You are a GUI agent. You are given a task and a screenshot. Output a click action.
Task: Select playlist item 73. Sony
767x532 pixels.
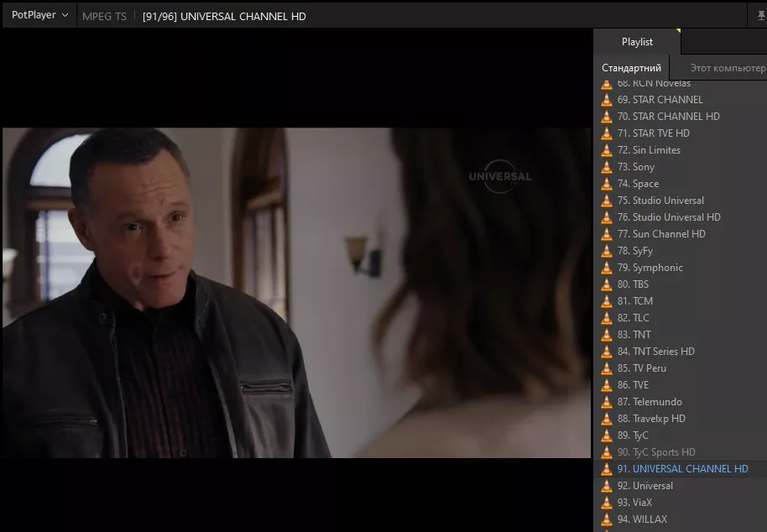(x=681, y=167)
